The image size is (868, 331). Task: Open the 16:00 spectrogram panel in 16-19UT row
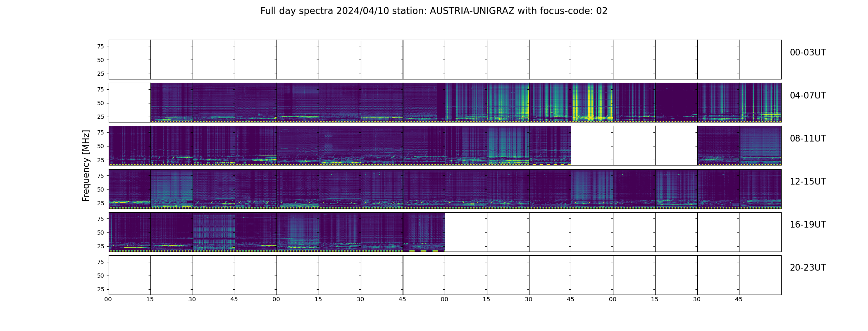coord(129,232)
